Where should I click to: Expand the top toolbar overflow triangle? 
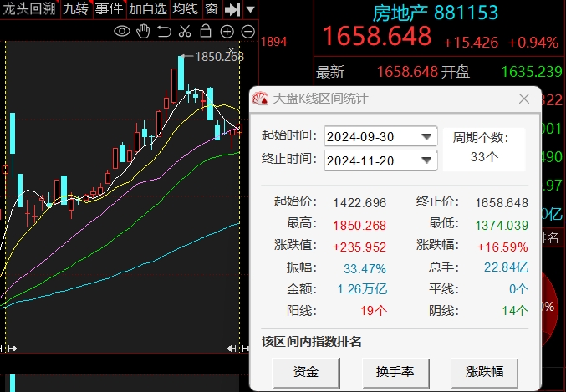[251, 9]
